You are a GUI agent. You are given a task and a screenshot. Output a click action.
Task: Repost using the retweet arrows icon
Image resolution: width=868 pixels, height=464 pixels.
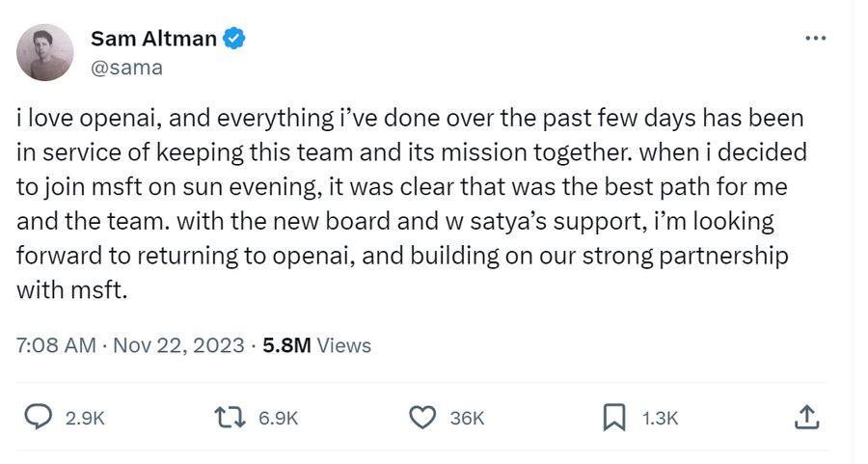[x=230, y=418]
